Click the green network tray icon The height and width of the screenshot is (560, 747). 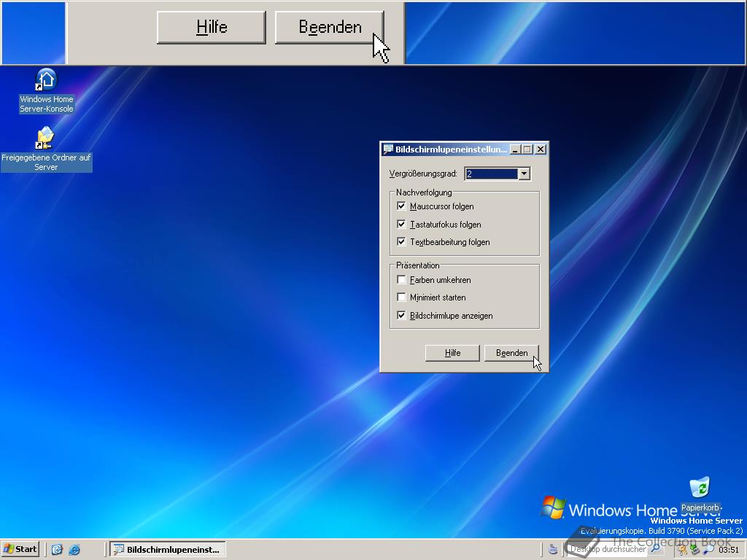695,550
